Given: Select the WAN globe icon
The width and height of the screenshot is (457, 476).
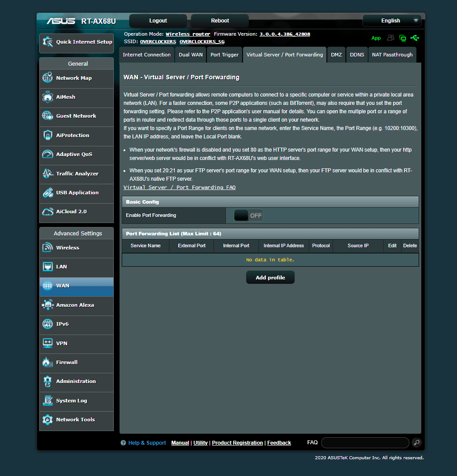Looking at the screenshot, I should coord(47,286).
